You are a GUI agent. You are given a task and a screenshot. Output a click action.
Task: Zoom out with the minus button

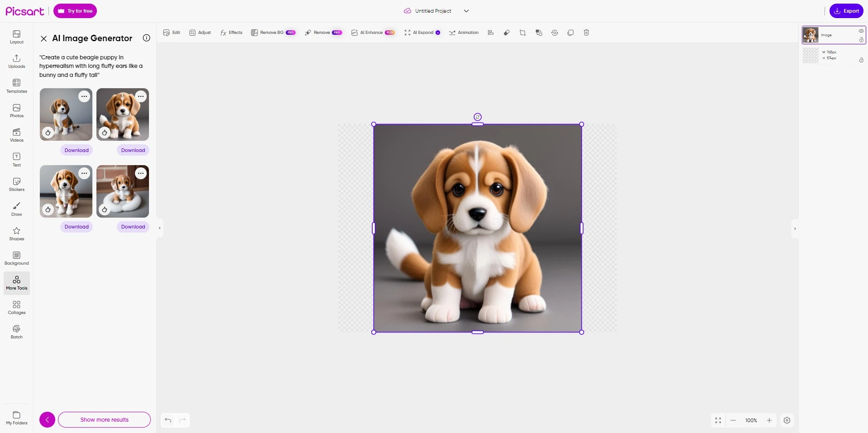733,420
